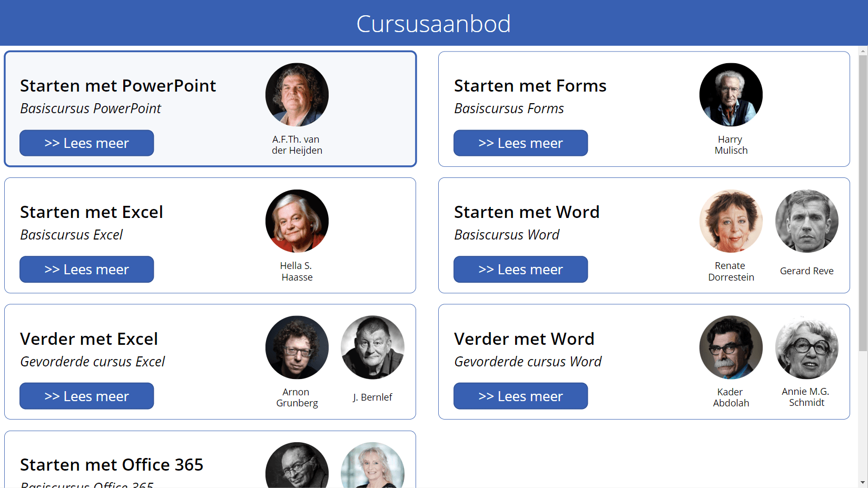Click the Verder met Word course title
Image resolution: width=868 pixels, height=488 pixels.
(524, 339)
